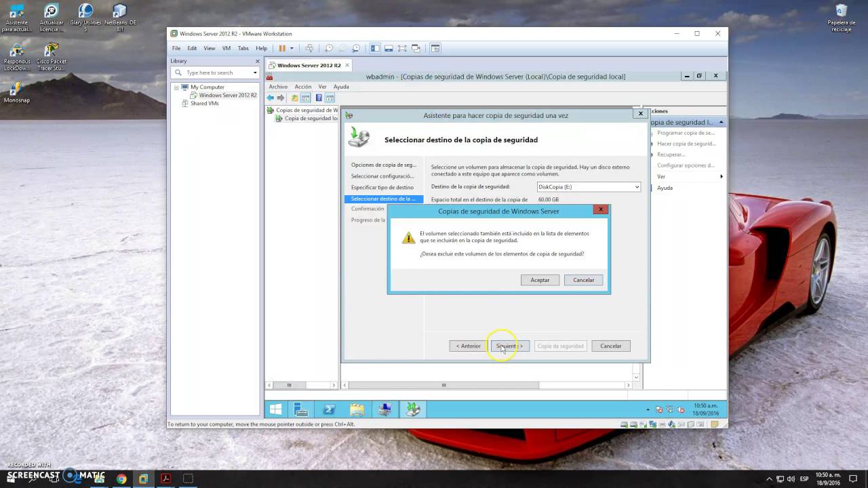
Task: Click the VMware pause VM icon
Action: click(x=282, y=48)
